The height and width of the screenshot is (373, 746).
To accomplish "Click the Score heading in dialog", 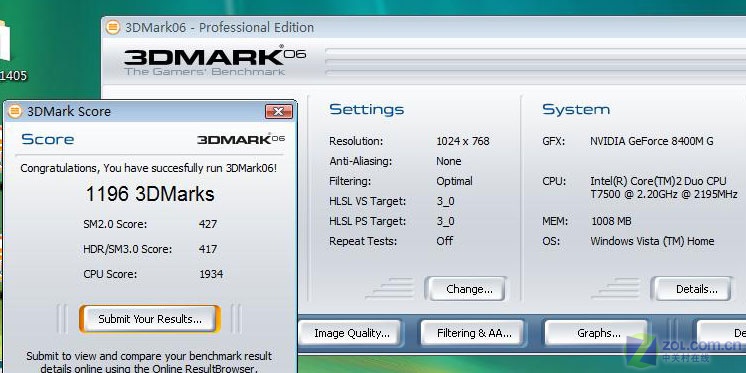I will [48, 139].
